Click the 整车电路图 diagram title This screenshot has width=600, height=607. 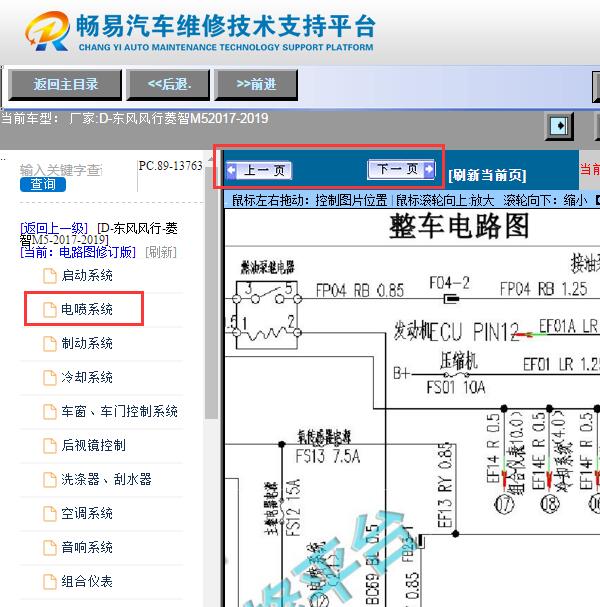tap(459, 226)
